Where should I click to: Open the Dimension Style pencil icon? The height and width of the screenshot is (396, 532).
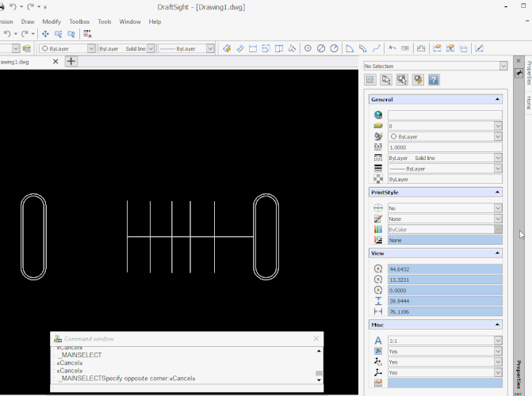(x=479, y=48)
